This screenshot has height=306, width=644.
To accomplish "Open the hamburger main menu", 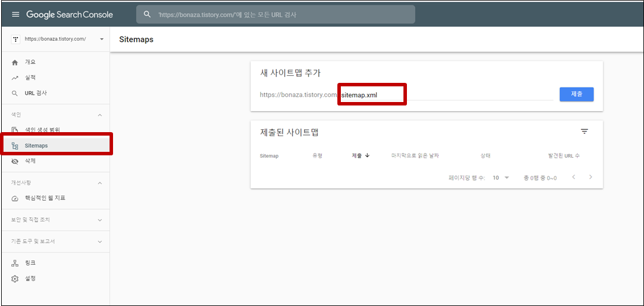I will (x=16, y=14).
